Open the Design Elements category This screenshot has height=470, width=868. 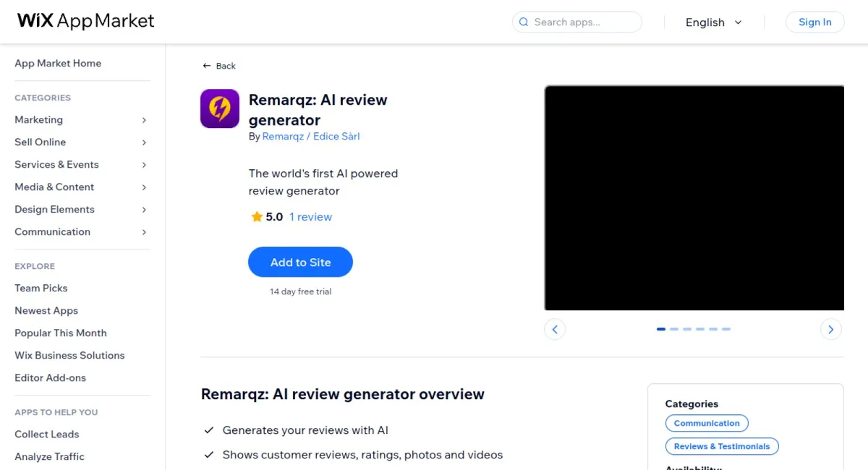[54, 209]
